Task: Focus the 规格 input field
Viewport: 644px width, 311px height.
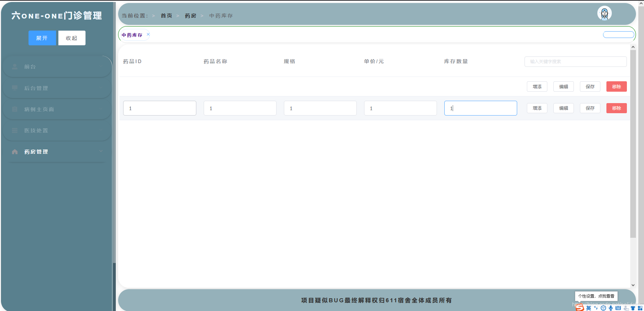Action: (320, 108)
